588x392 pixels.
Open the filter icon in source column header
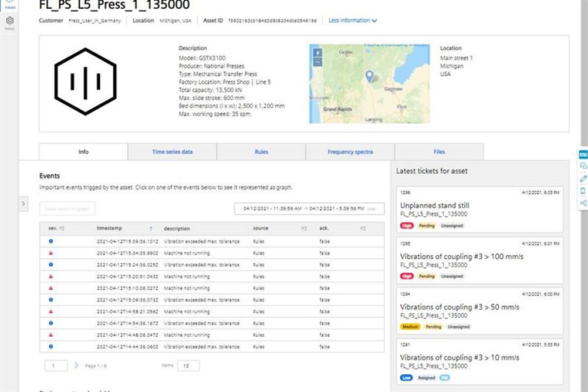pyautogui.click(x=304, y=228)
